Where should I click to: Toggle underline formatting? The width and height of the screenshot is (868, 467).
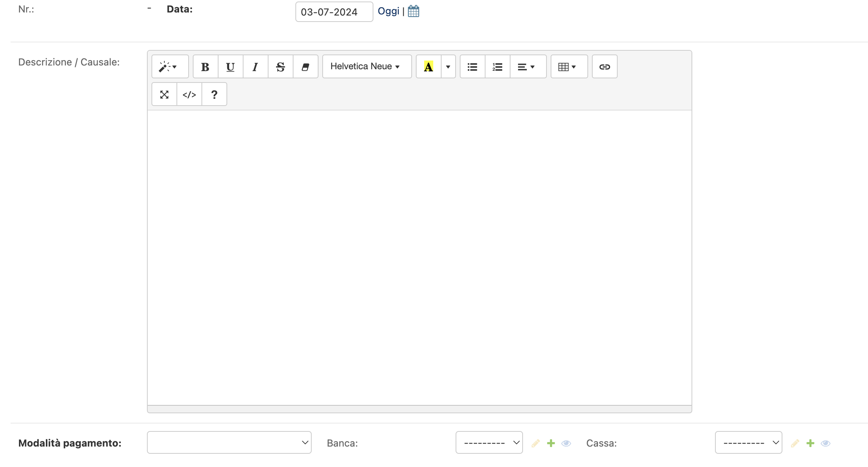[x=230, y=67]
